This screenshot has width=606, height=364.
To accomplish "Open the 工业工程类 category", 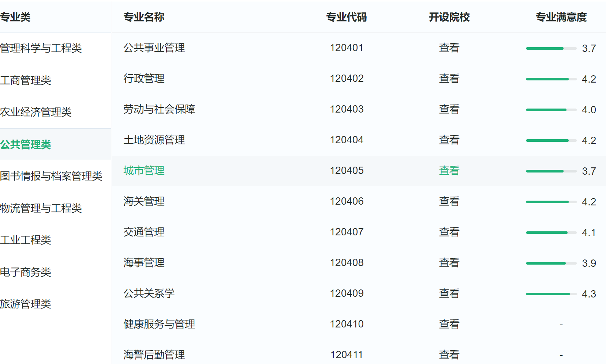I will (26, 240).
